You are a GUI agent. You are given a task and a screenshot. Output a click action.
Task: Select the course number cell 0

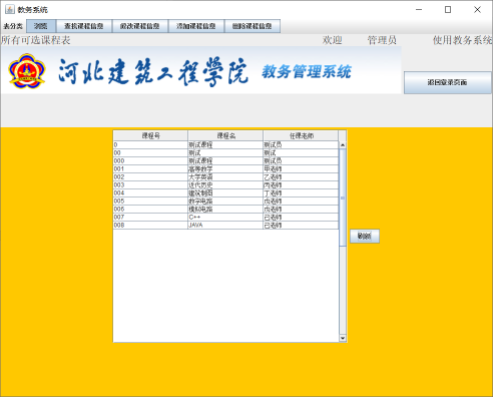150,145
